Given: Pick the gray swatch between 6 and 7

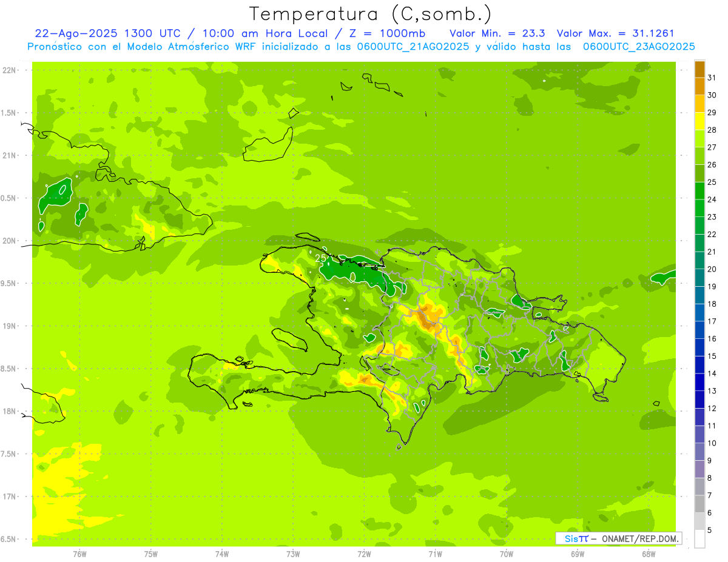Looking at the screenshot, I should pyautogui.click(x=699, y=504).
